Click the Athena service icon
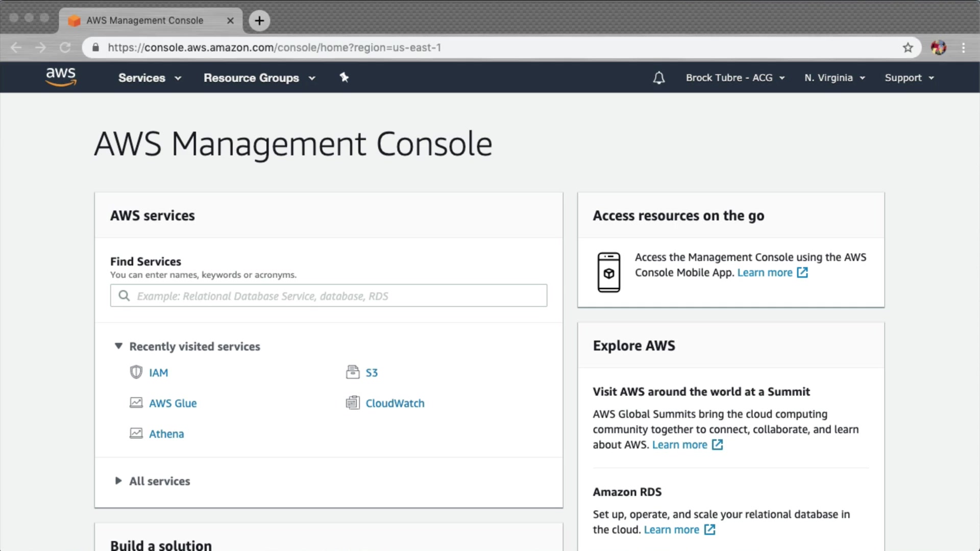Screen dimensions: 980x551 (x=136, y=434)
